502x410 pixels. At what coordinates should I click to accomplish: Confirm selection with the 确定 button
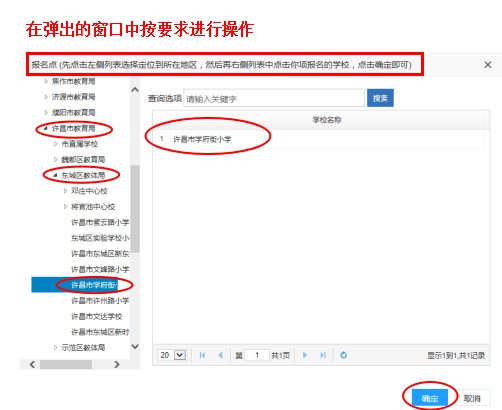[x=430, y=398]
